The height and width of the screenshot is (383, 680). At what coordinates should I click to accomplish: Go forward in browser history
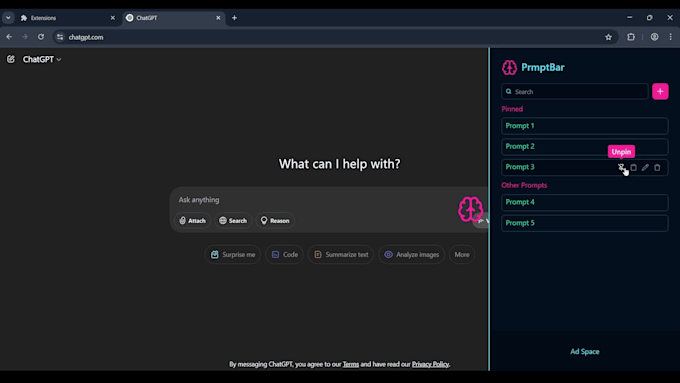(25, 37)
